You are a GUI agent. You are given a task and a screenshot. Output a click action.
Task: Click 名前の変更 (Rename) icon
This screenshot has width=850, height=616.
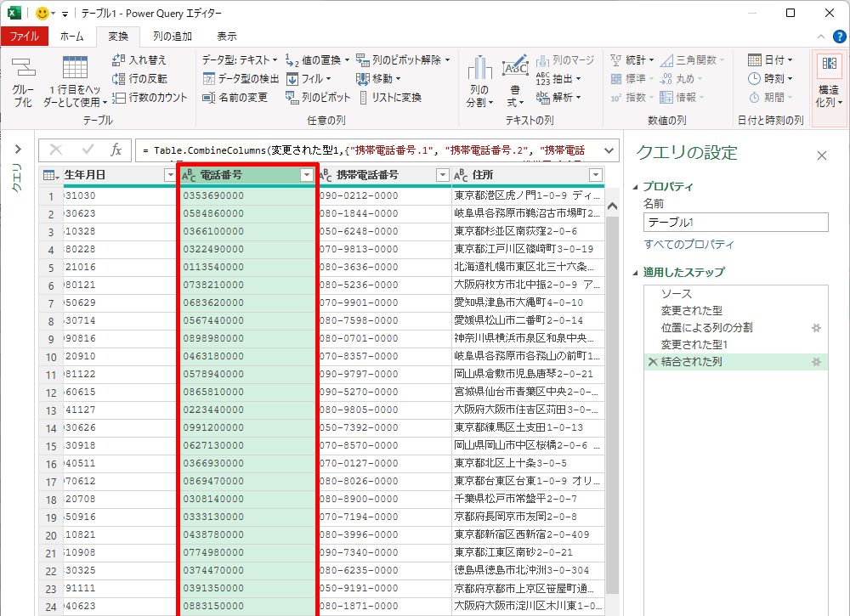coord(209,98)
